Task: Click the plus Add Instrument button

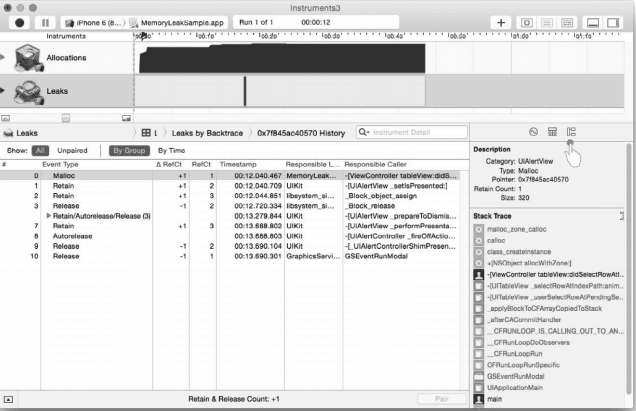Action: [501, 21]
